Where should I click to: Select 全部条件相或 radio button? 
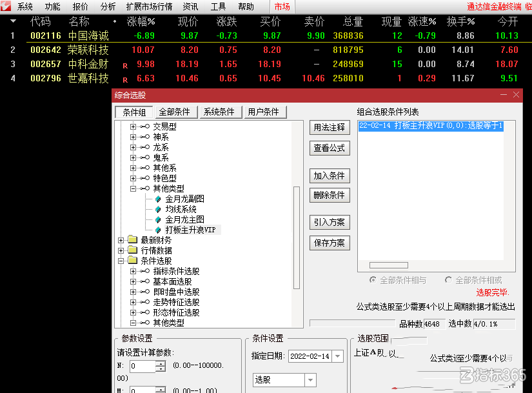(x=448, y=280)
